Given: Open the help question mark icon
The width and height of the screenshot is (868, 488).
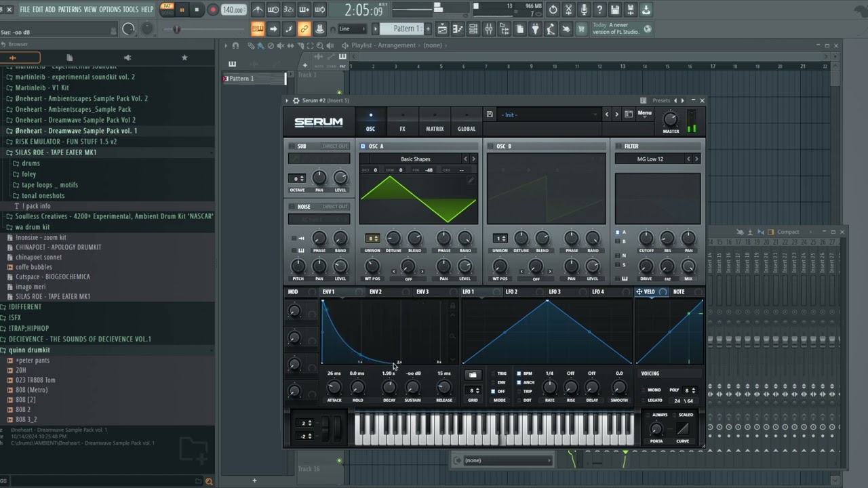Looking at the screenshot, I should (x=599, y=9).
